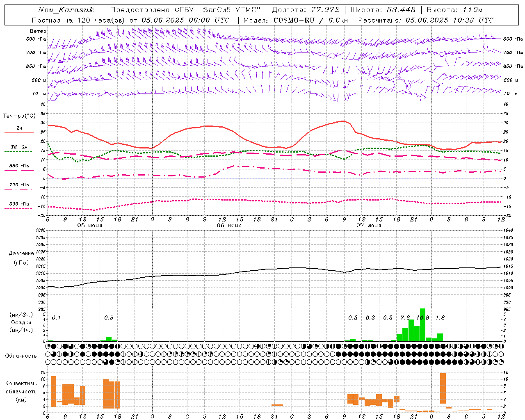Select "Прогноз на 120 часа(ов)" forecast range text

point(79,20)
